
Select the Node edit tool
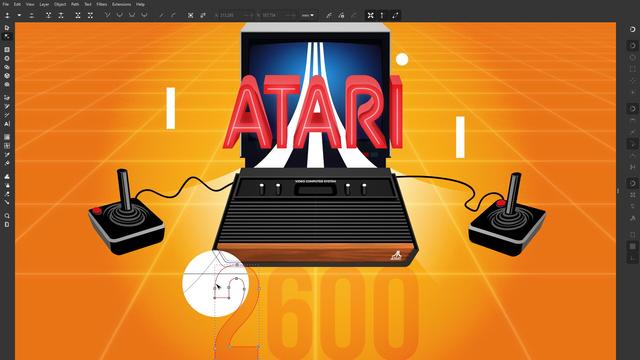(x=7, y=36)
